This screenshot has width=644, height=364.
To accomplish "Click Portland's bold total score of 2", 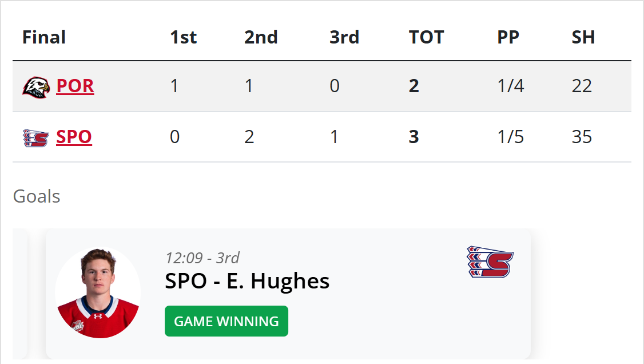I will (x=414, y=86).
